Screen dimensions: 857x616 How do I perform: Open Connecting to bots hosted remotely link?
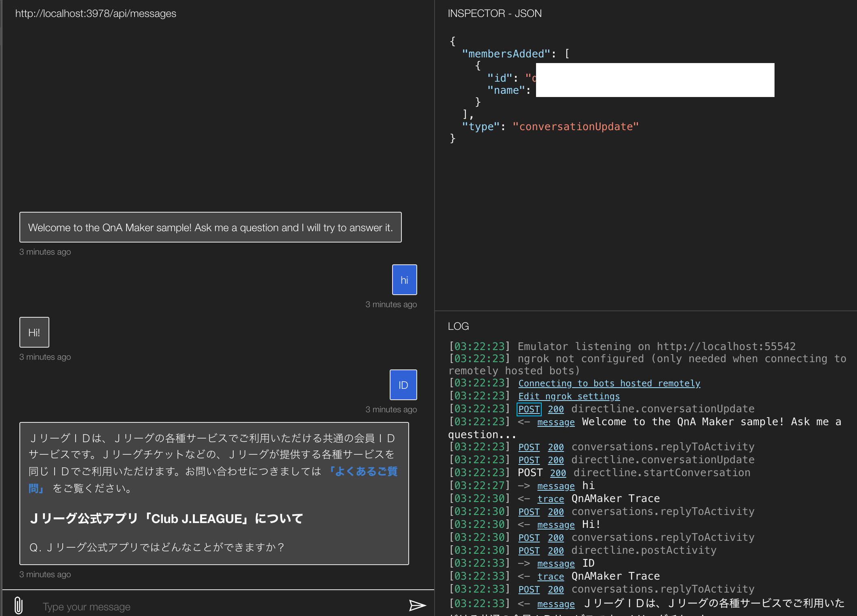[609, 383]
